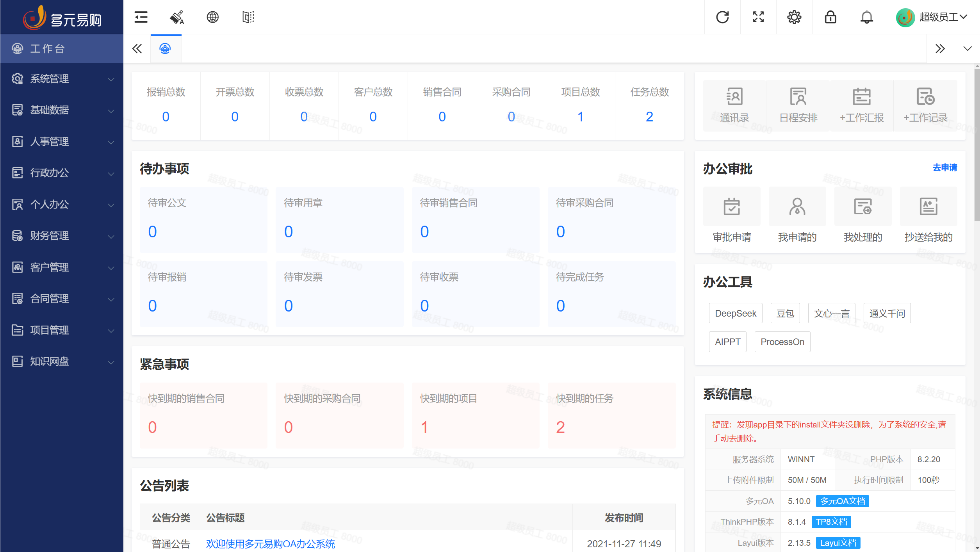Viewport: 980px width, 552px height.
Task: Toggle fullscreen mode icon
Action: point(758,17)
